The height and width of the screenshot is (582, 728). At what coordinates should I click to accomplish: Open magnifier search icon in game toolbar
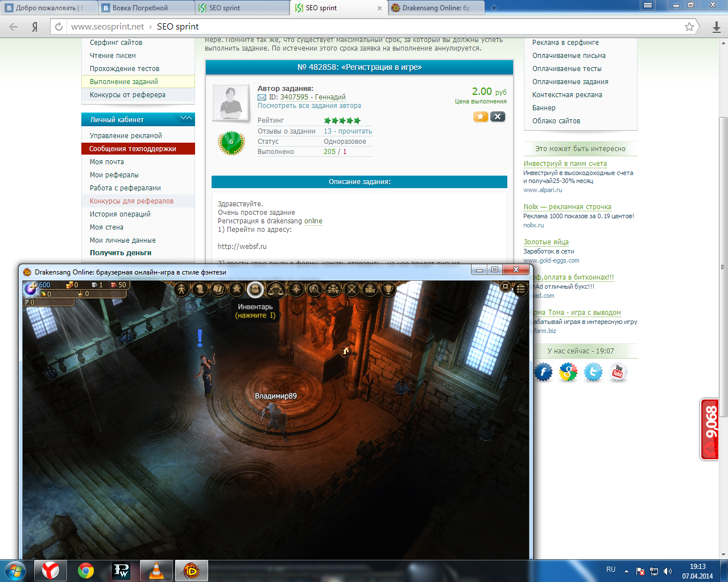(x=315, y=289)
